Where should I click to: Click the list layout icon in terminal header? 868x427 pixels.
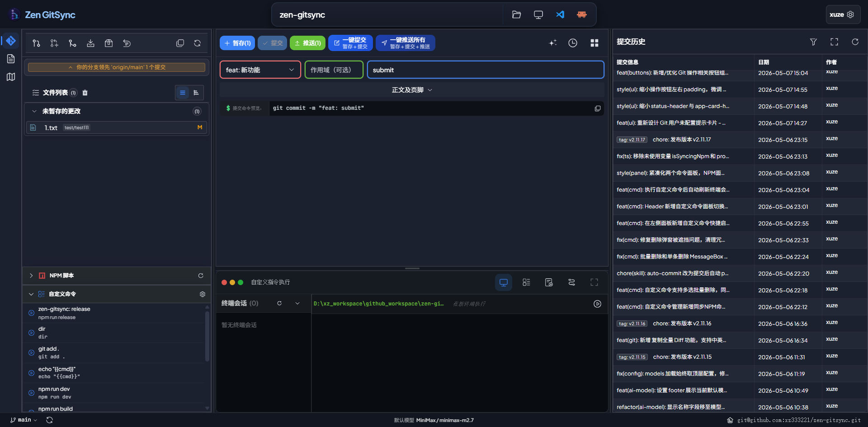tap(526, 282)
